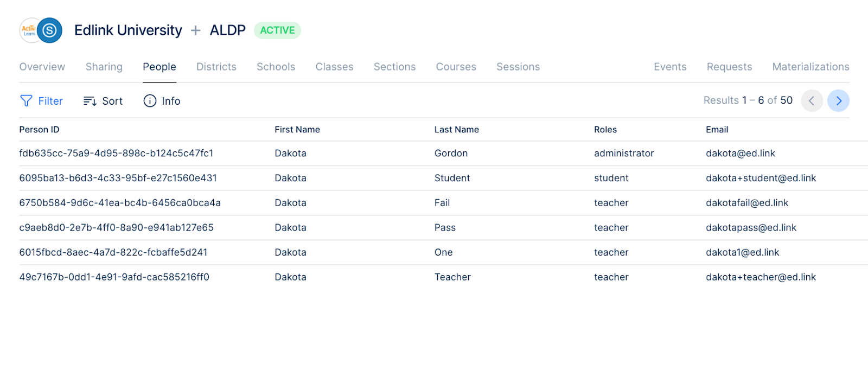This screenshot has width=868, height=376.
Task: Click email dakota+student@ed.link
Action: [761, 178]
